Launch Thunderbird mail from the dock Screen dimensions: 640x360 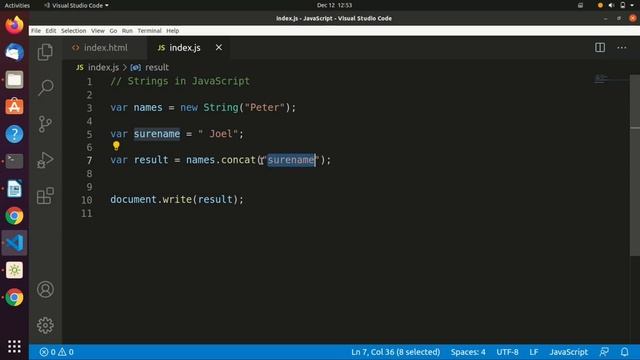[x=14, y=52]
